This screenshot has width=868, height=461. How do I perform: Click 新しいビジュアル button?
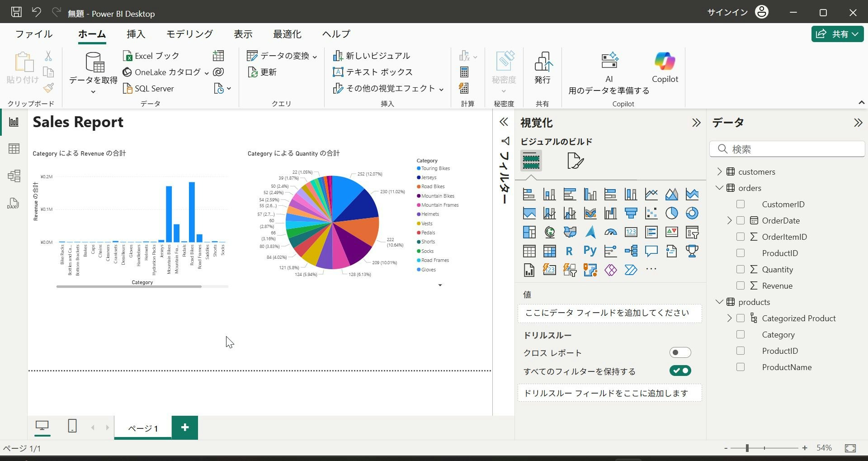[371, 56]
